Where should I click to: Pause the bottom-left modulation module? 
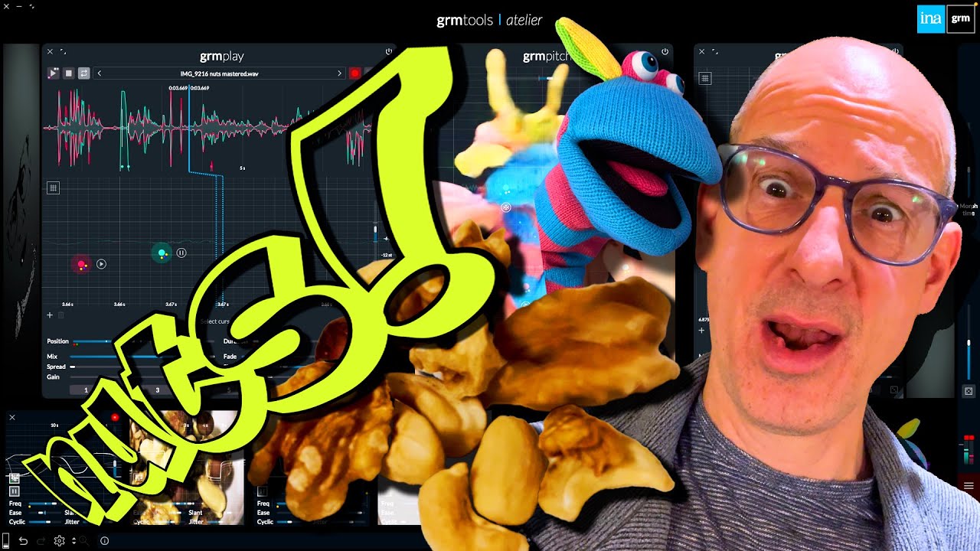[14, 491]
